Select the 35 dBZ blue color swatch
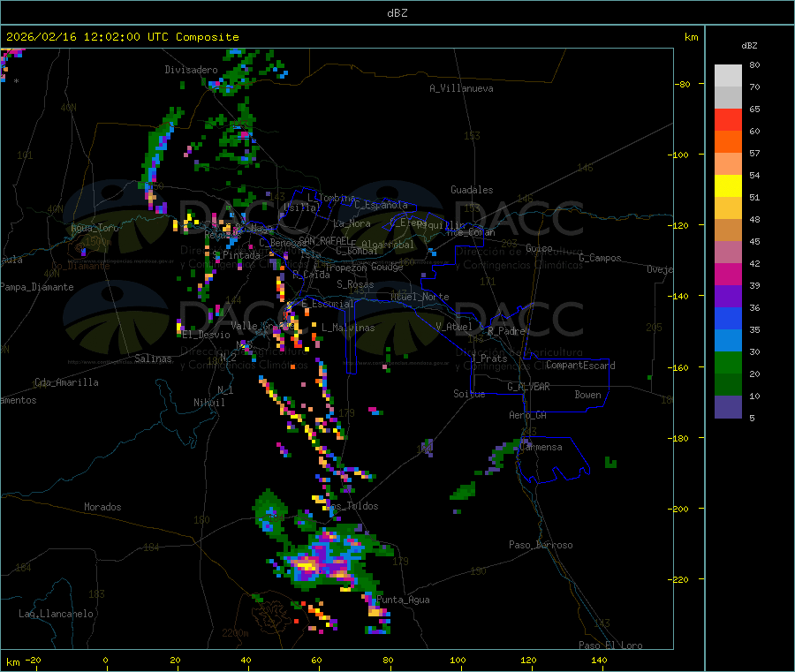 point(728,341)
